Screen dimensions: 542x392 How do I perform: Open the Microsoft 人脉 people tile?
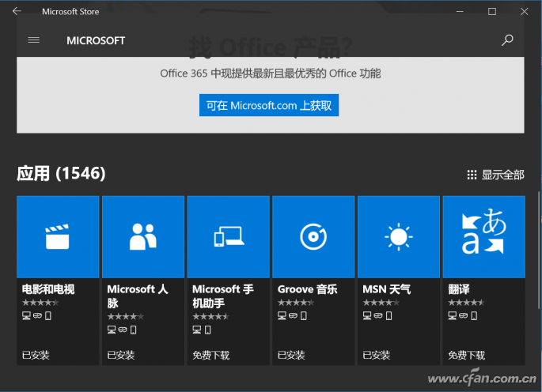pos(143,237)
